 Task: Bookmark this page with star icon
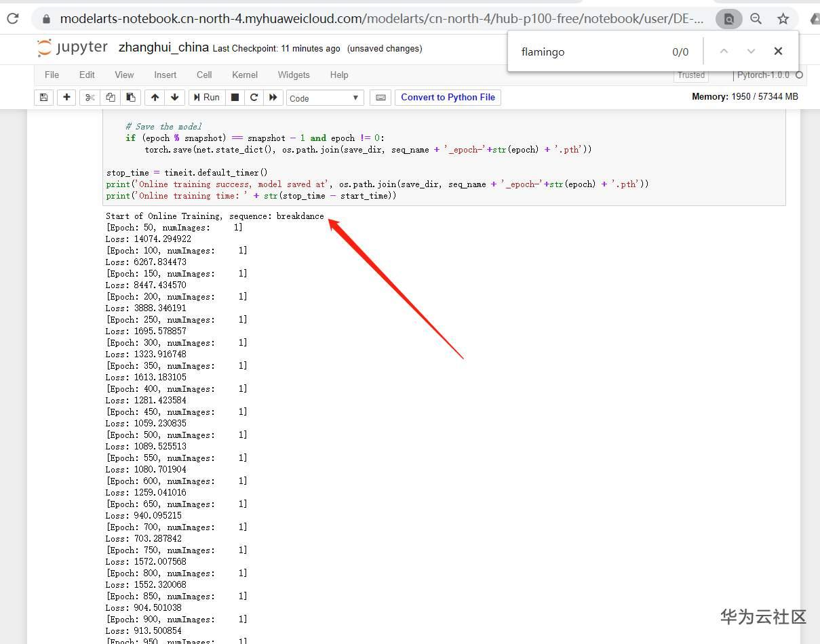(783, 19)
